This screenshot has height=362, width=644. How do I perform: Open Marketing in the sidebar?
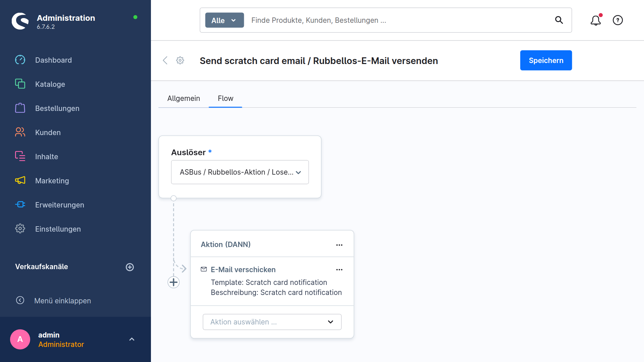[x=52, y=181]
